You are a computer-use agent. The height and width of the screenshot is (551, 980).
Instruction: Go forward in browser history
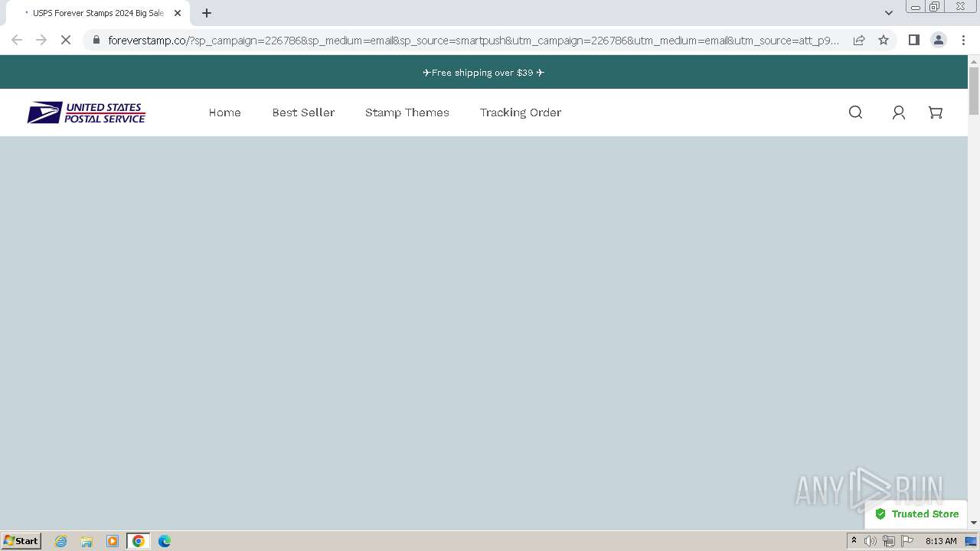[x=41, y=40]
